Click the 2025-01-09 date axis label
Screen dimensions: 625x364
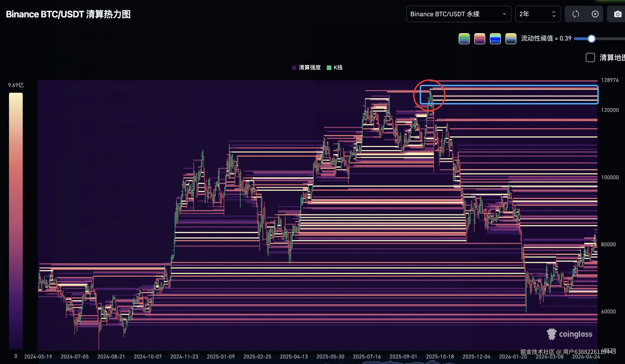(x=221, y=357)
